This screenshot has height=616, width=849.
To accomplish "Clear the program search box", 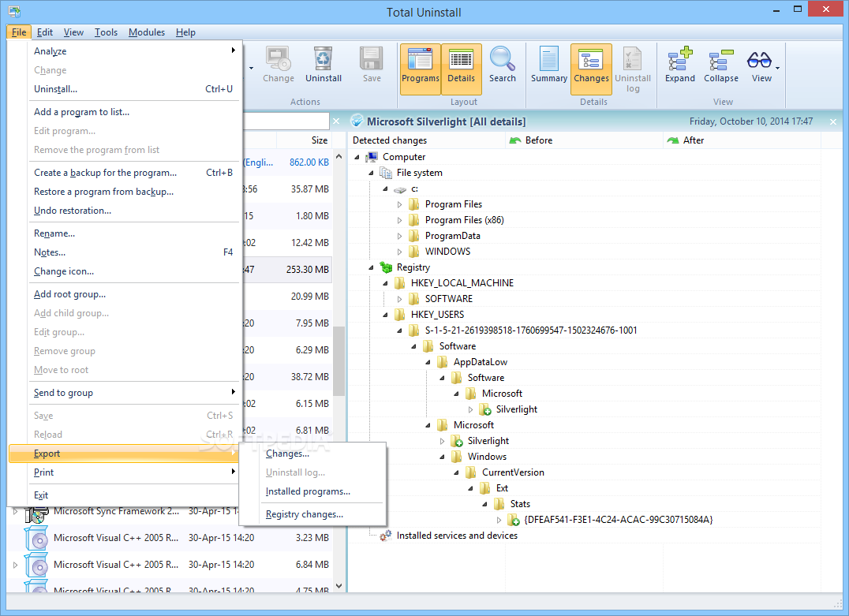I will pyautogui.click(x=336, y=121).
